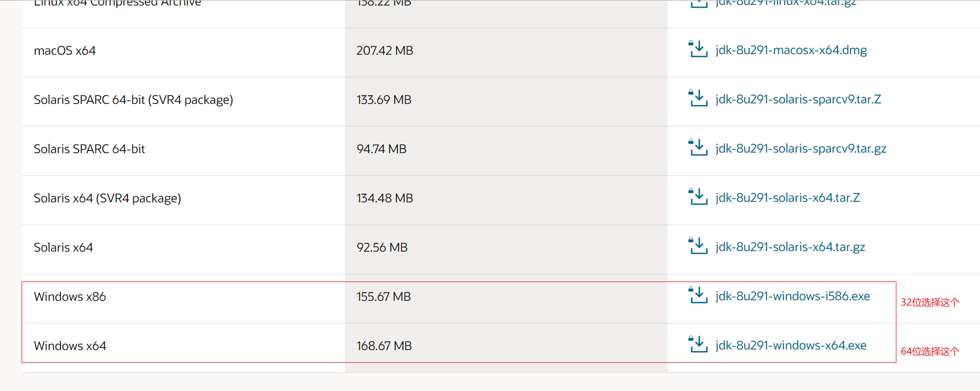Download jdk-8u291-solaris-x64.tar.Z file
980x391 pixels.
click(x=787, y=198)
